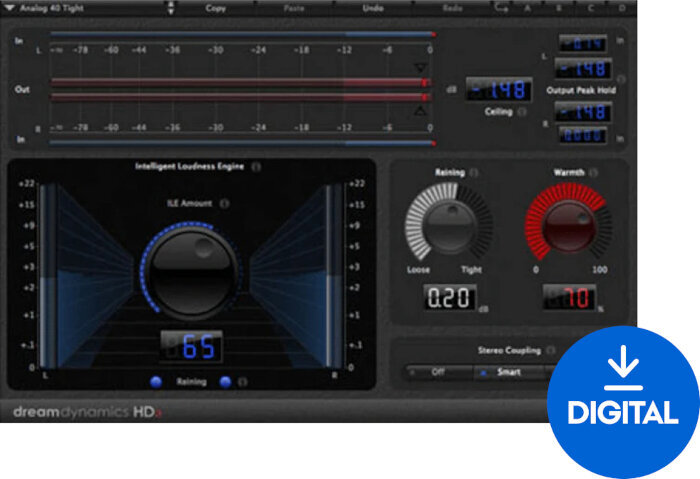This screenshot has height=479, width=700.
Task: Set Stereo Coupling to Off
Action: point(439,372)
